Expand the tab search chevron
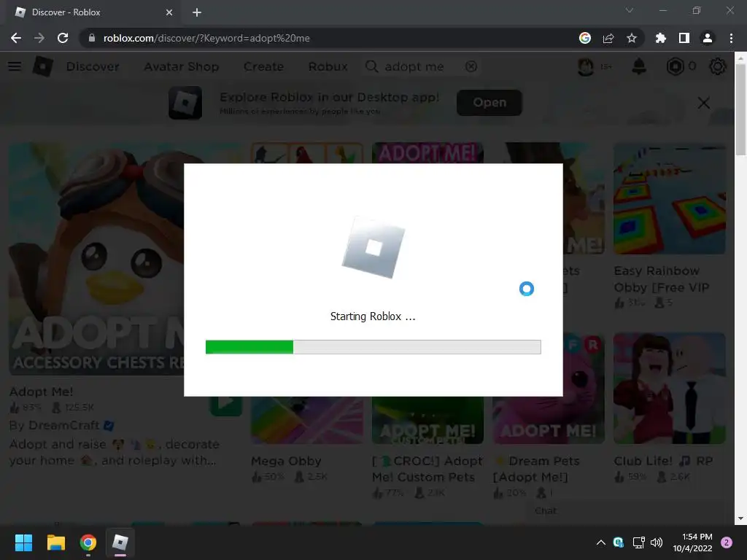The width and height of the screenshot is (747, 560). [x=630, y=10]
